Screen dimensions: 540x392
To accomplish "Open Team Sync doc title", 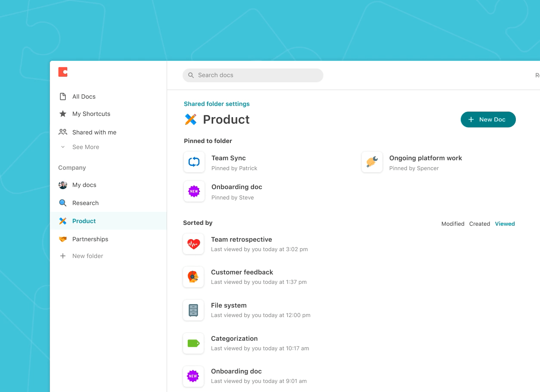I will tap(229, 158).
